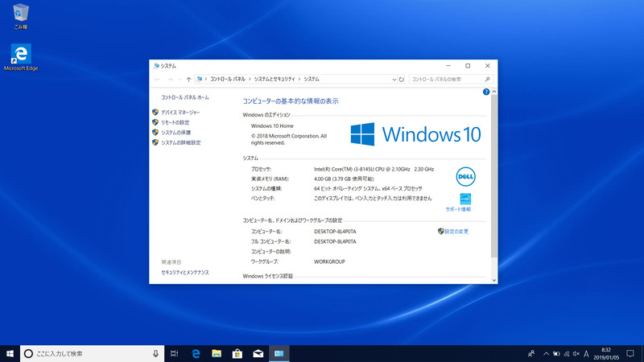This screenshot has height=362, width=644.
Task: Open the recent locations dropdown arrow
Action: point(180,79)
